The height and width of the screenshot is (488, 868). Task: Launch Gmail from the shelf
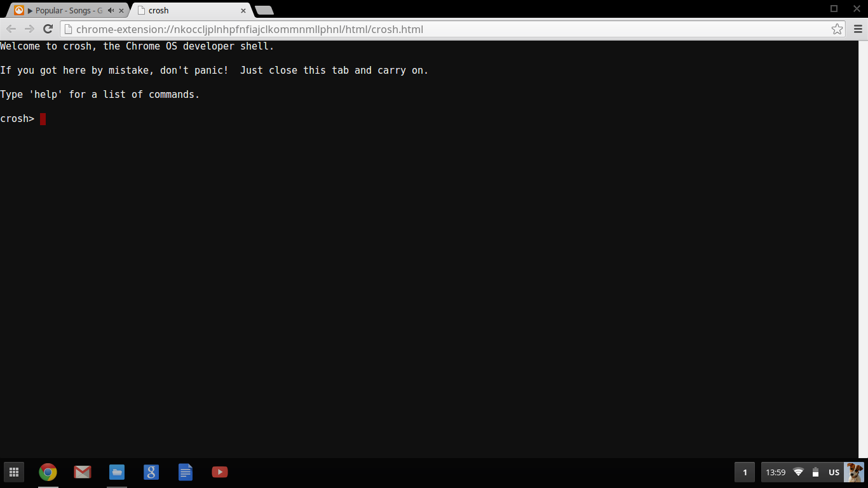(82, 472)
